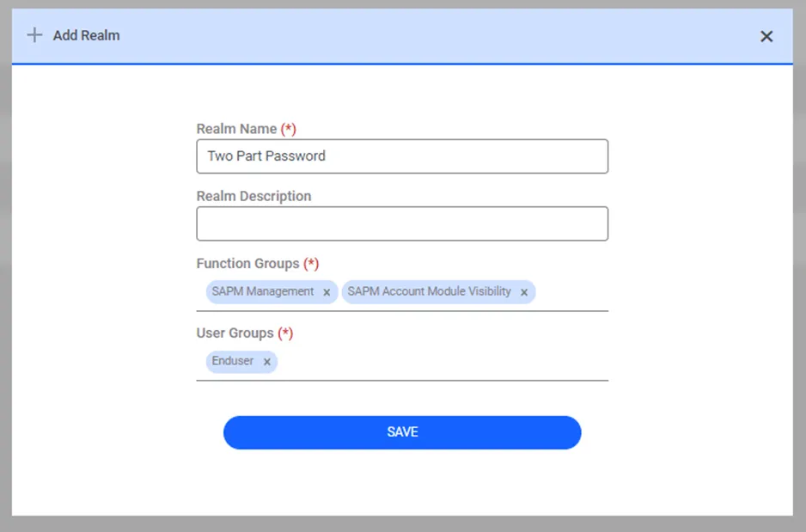806x532 pixels.
Task: Click the Add Realm dialog title
Action: (x=86, y=35)
